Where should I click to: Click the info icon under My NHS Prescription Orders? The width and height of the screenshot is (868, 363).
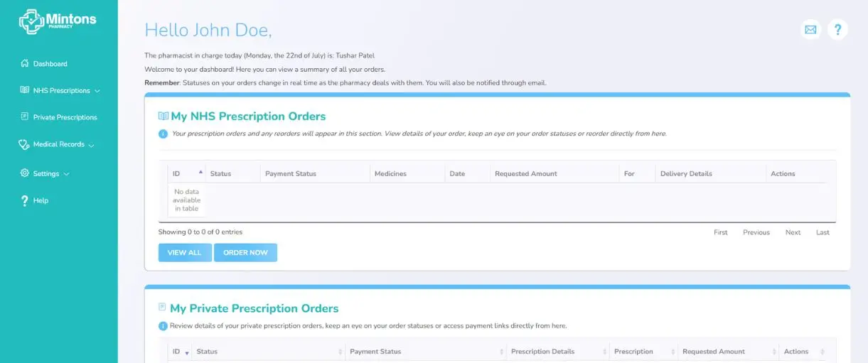coord(164,134)
